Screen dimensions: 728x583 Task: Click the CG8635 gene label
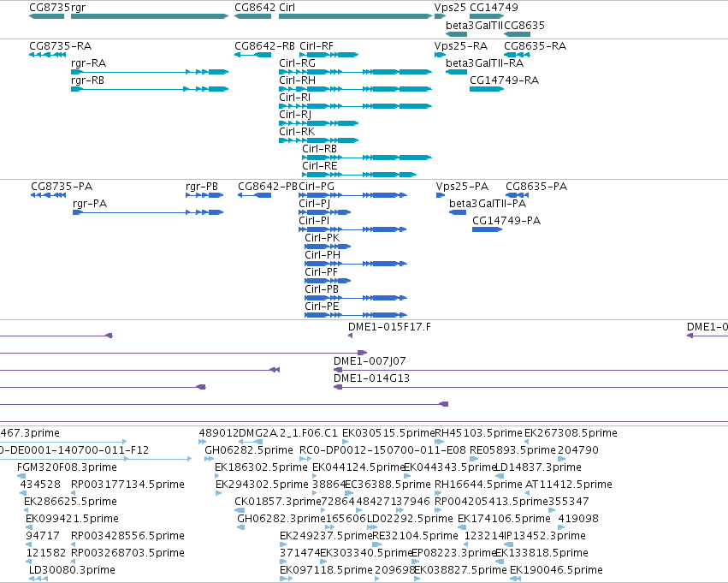524,25
